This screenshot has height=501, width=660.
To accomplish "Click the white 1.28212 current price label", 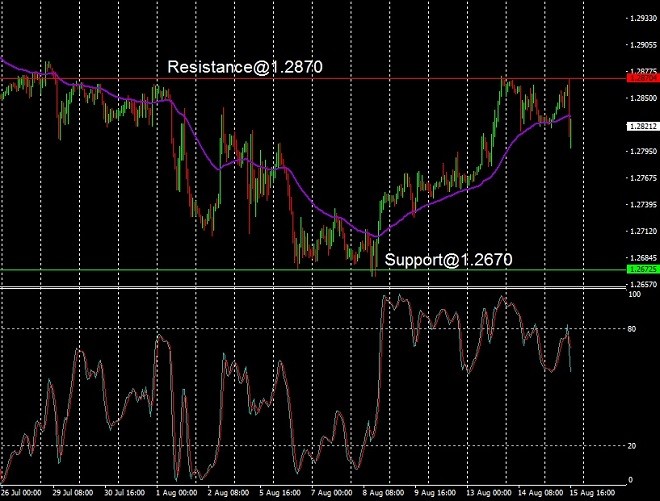I will (x=643, y=126).
